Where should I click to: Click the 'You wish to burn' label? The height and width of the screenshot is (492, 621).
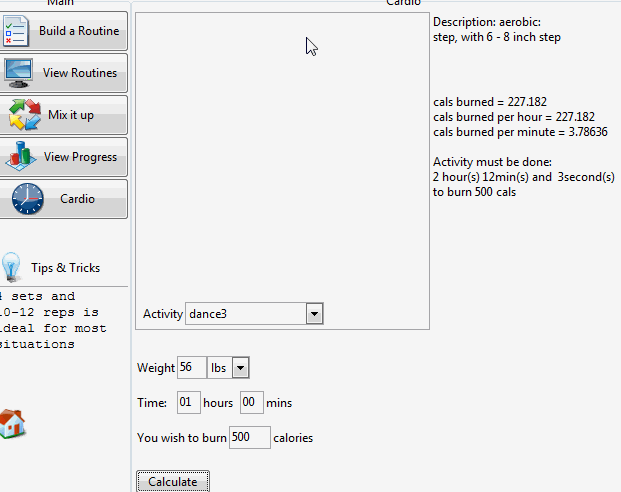pyautogui.click(x=182, y=438)
